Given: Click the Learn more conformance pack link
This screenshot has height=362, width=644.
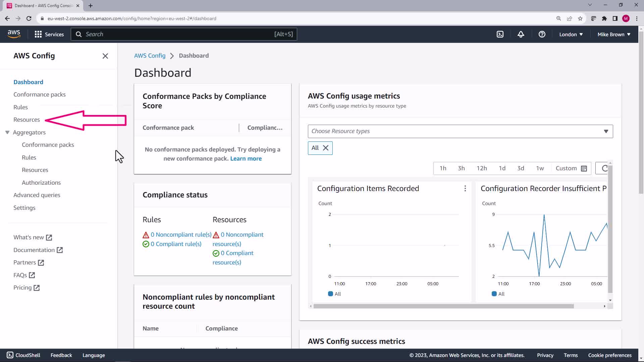Looking at the screenshot, I should coord(246,159).
